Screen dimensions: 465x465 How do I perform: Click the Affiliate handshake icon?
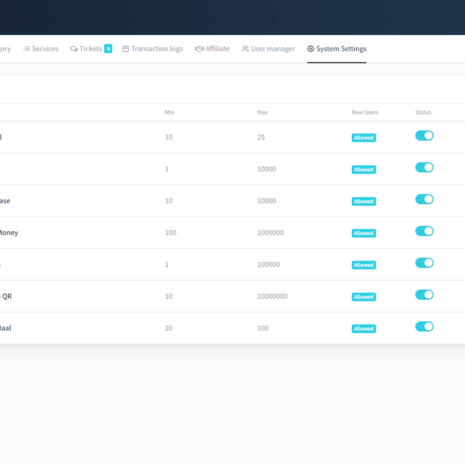click(199, 49)
